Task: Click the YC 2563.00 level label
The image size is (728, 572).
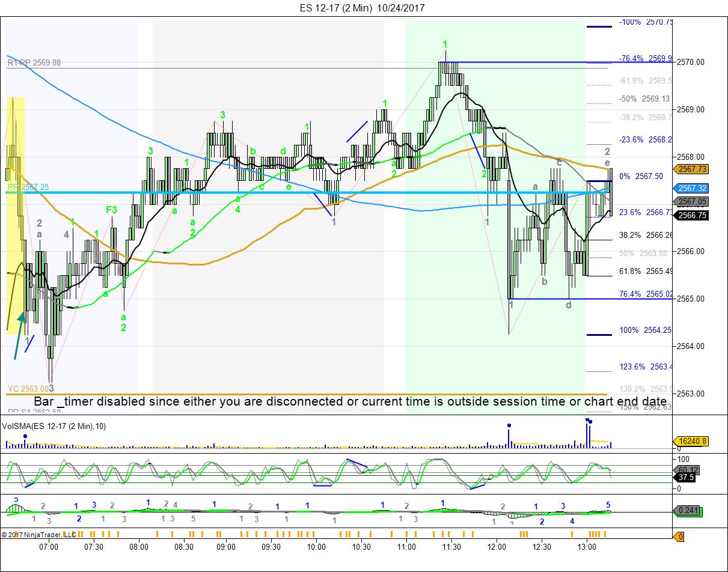Action: pos(28,389)
